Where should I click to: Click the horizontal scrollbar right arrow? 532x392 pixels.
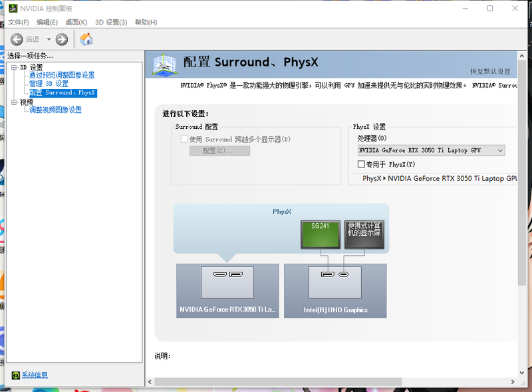(x=513, y=382)
